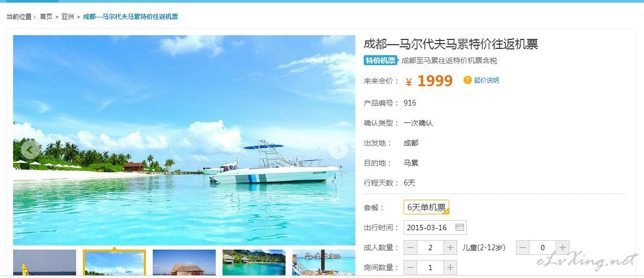
Task: Open the 起价说明 price explanation link
Action: [x=487, y=80]
